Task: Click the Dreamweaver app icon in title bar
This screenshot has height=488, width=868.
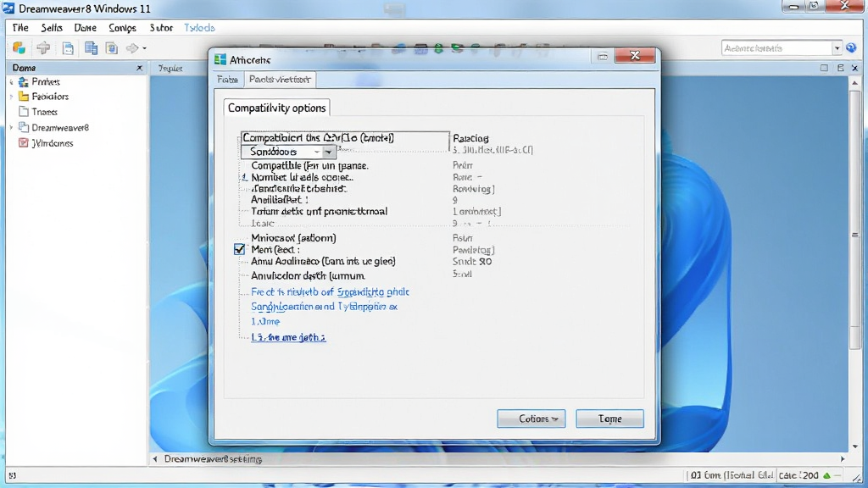Action: [8, 8]
